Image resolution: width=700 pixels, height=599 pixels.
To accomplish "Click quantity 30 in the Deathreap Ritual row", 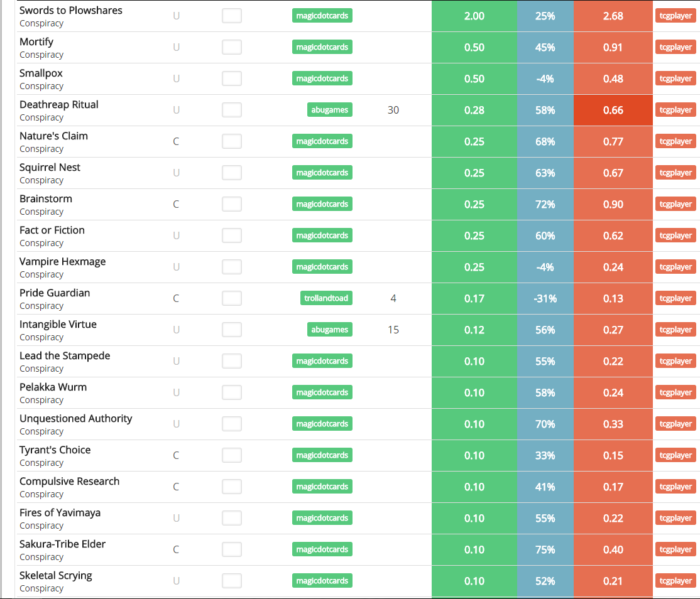I will 393,110.
